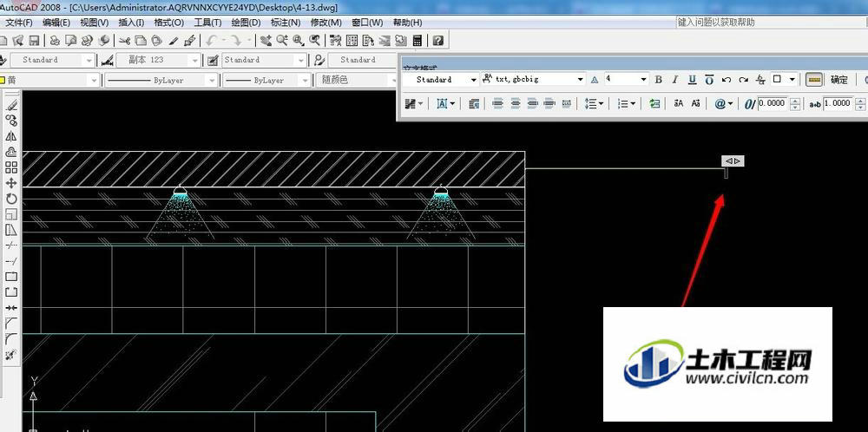
Task: Click the tracking field showing 1.0000
Action: [838, 103]
